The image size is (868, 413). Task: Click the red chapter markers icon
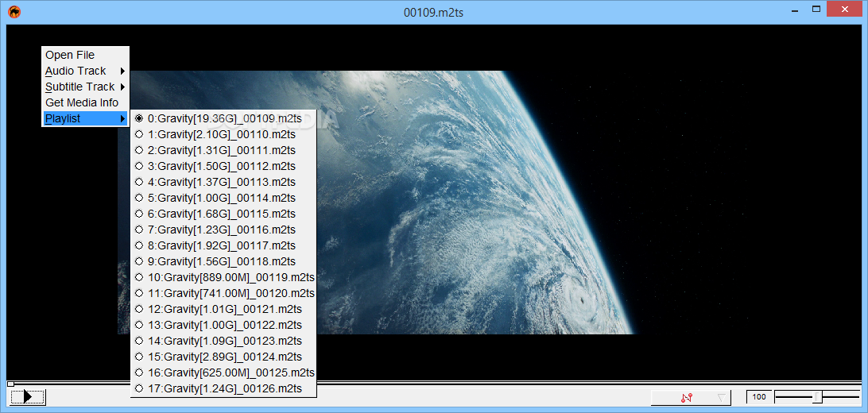688,397
